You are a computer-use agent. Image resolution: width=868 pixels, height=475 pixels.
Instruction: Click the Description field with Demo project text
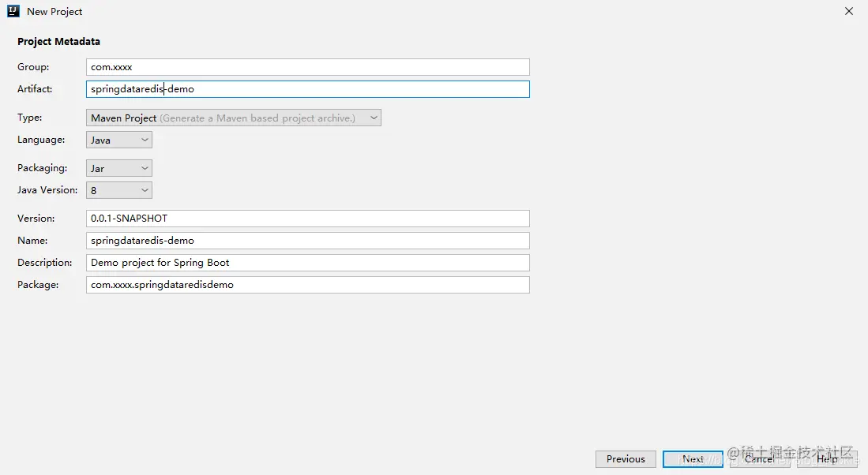(x=308, y=263)
